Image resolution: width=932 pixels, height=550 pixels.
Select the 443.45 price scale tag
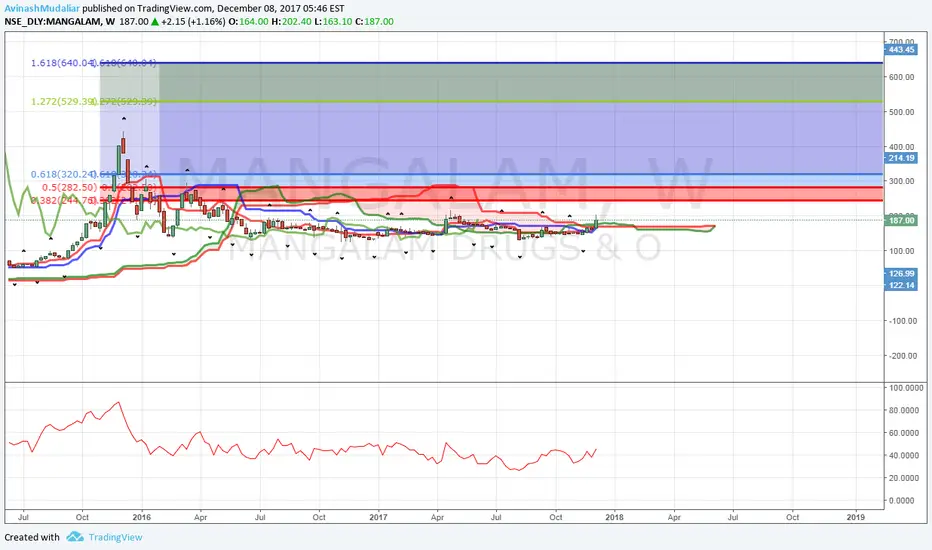pos(901,49)
